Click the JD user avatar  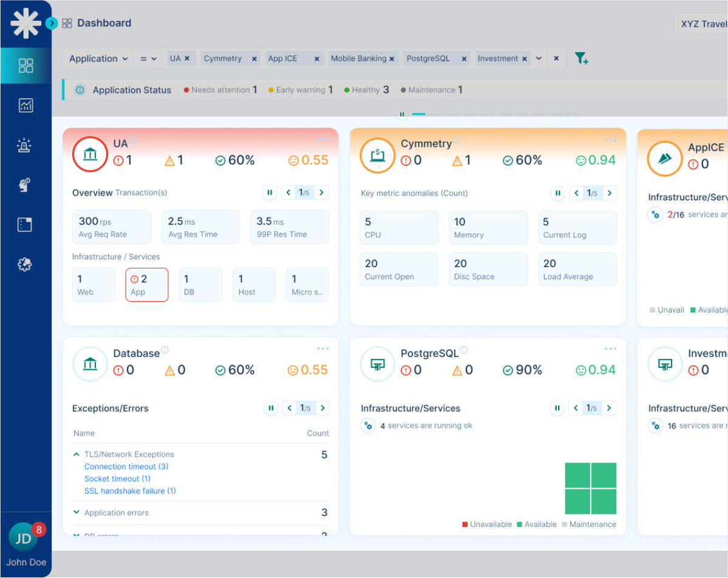(x=24, y=537)
